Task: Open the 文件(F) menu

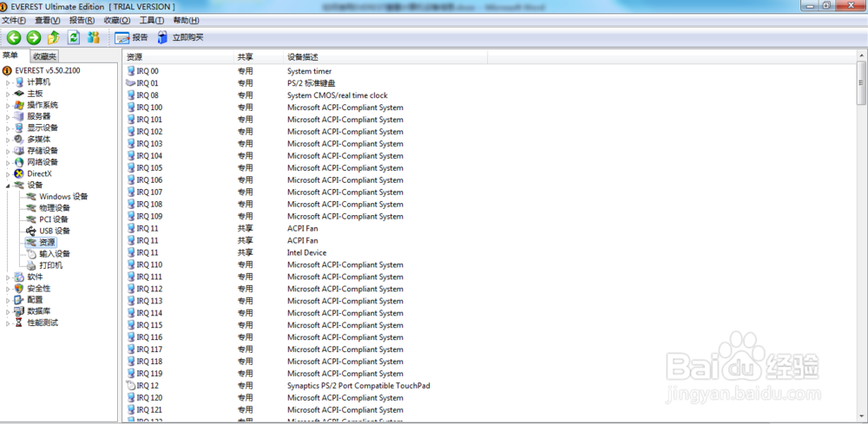Action: pyautogui.click(x=14, y=21)
